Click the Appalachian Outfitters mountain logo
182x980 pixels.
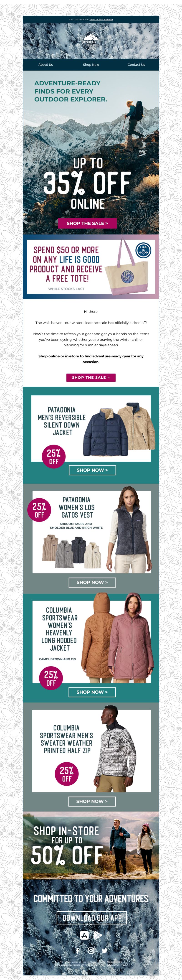pyautogui.click(x=91, y=41)
